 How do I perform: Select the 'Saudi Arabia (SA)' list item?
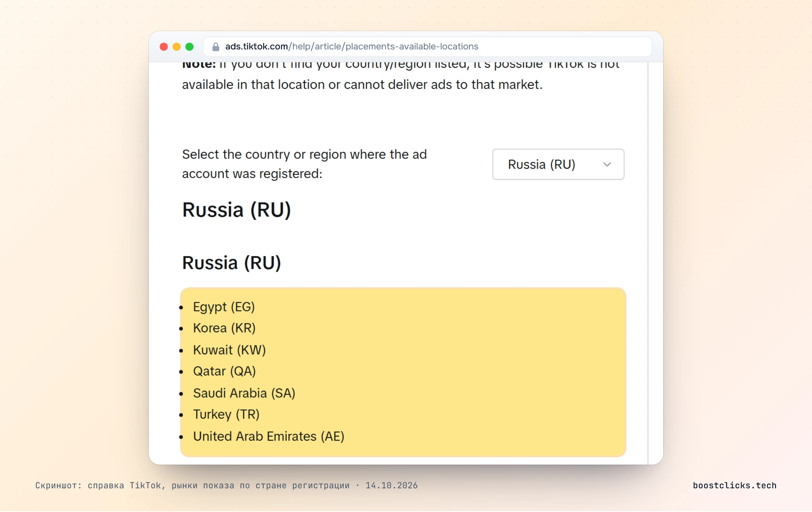coord(244,393)
